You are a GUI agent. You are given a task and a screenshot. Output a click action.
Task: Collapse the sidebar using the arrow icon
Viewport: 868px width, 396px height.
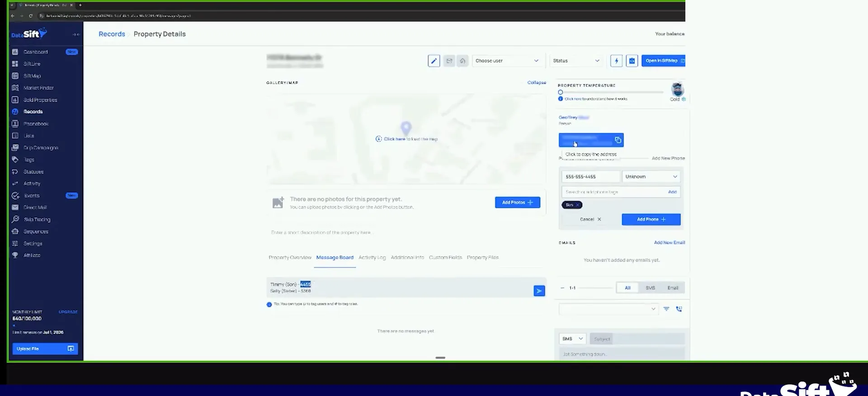pos(75,34)
